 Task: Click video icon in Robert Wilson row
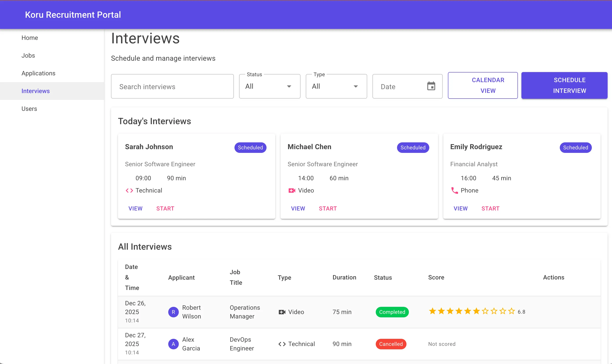coord(282,312)
